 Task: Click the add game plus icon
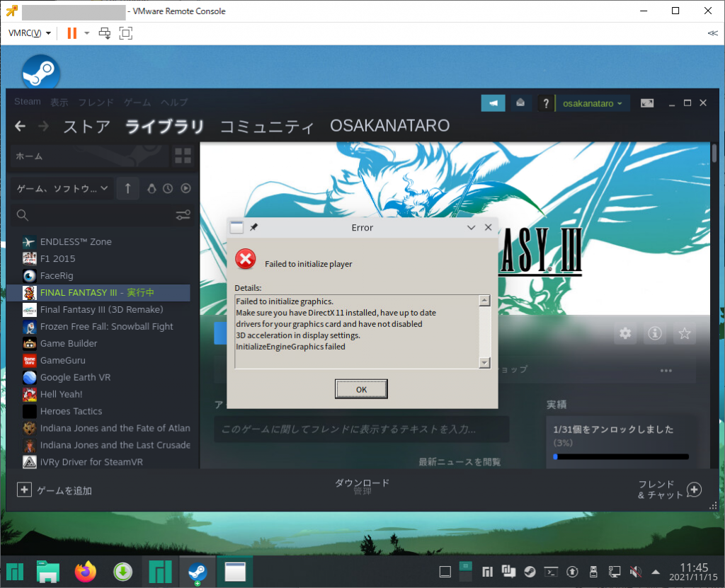tap(24, 490)
